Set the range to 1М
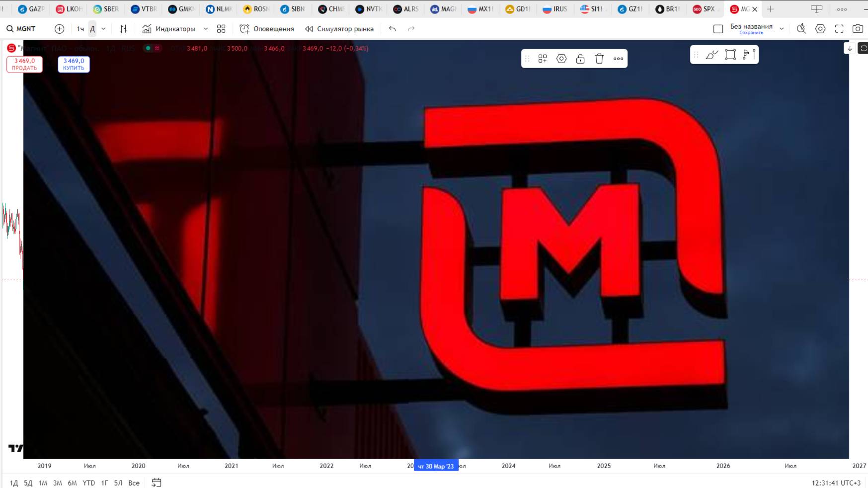The image size is (868, 488). click(x=43, y=483)
